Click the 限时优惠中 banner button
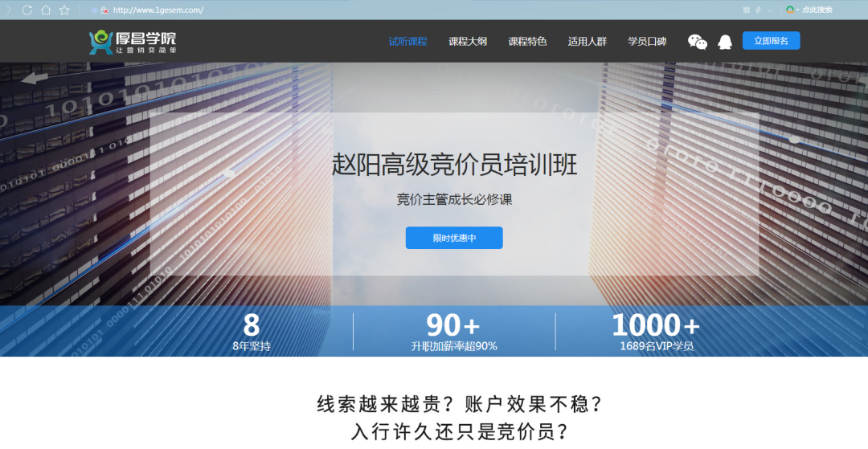This screenshot has height=449, width=868. [454, 238]
